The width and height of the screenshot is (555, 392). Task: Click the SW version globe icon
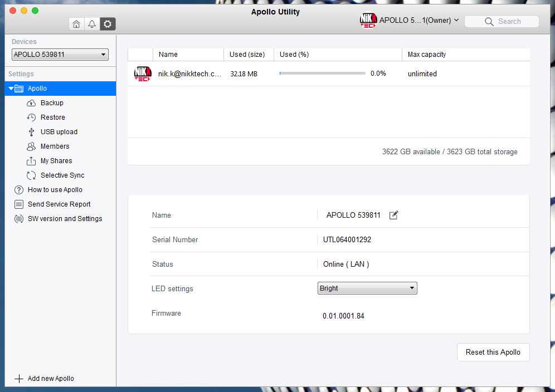tap(19, 219)
